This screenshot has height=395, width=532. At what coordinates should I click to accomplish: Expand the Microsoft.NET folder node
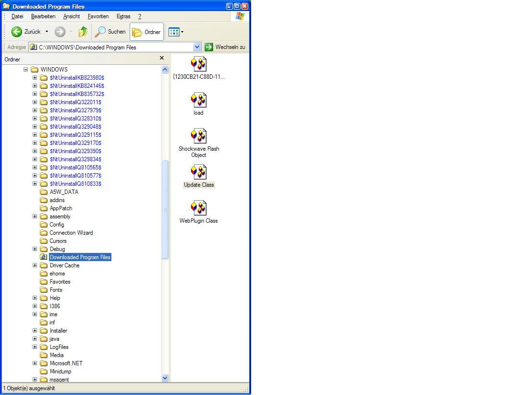click(x=35, y=363)
